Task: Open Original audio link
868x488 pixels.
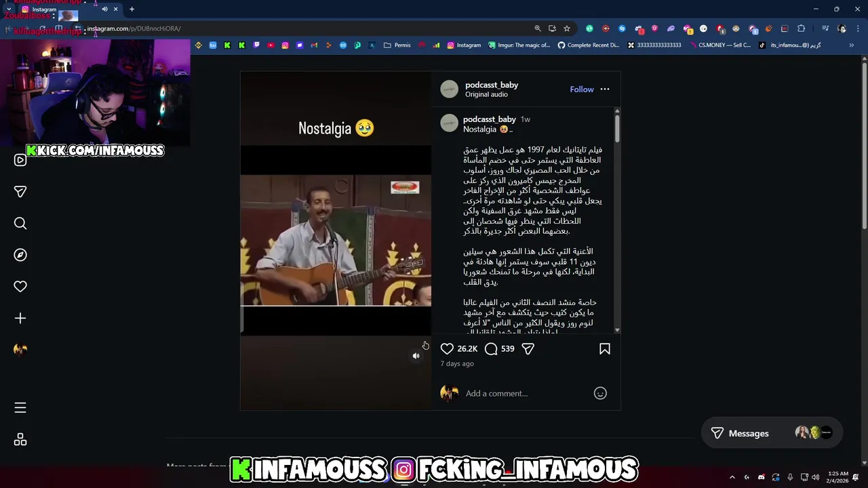Action: [486, 94]
